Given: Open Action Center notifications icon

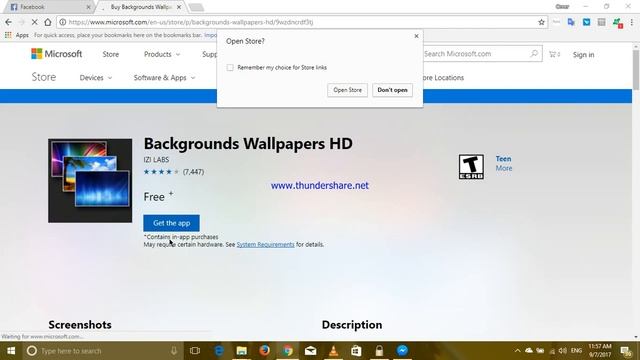Looking at the screenshot, I should tap(626, 351).
